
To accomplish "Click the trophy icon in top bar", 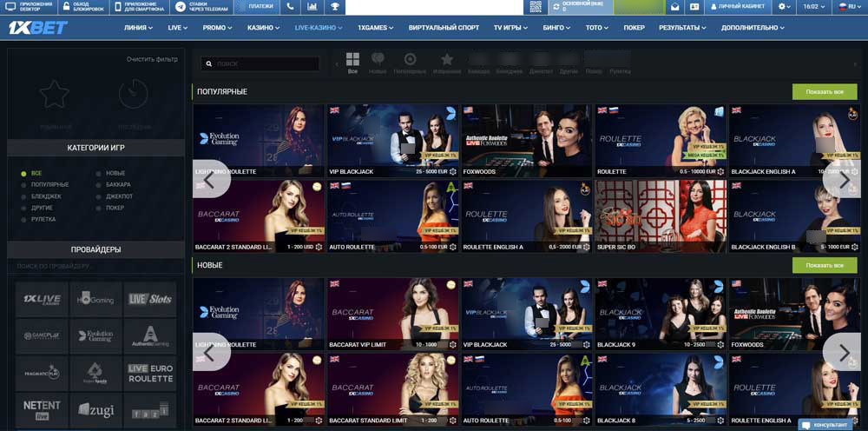I will pos(333,6).
